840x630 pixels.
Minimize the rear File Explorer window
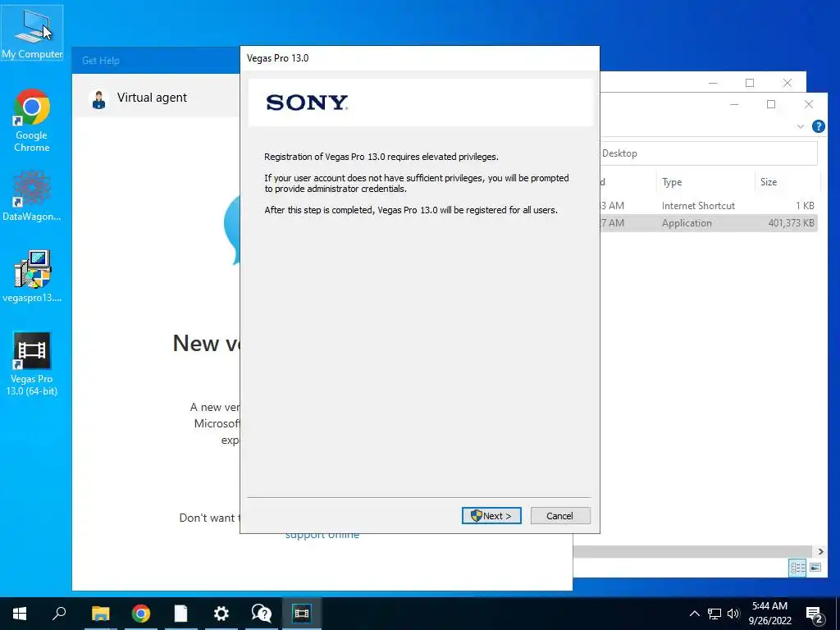(x=713, y=83)
